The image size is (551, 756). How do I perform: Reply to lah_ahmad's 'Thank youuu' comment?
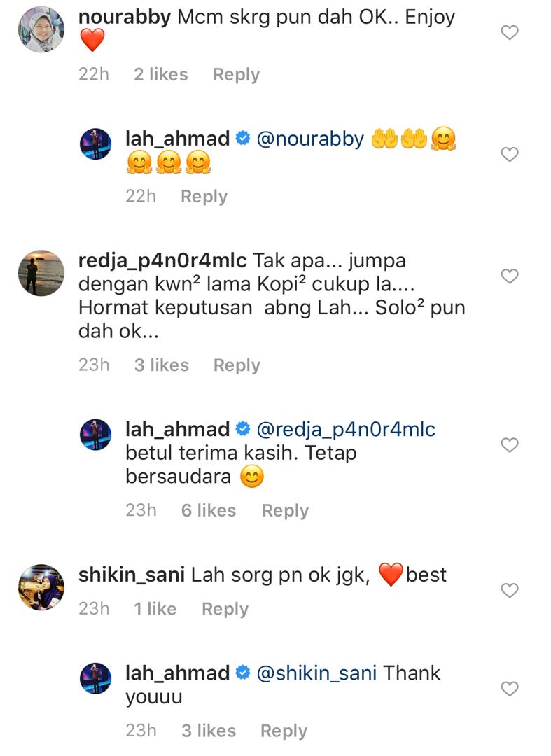click(284, 731)
